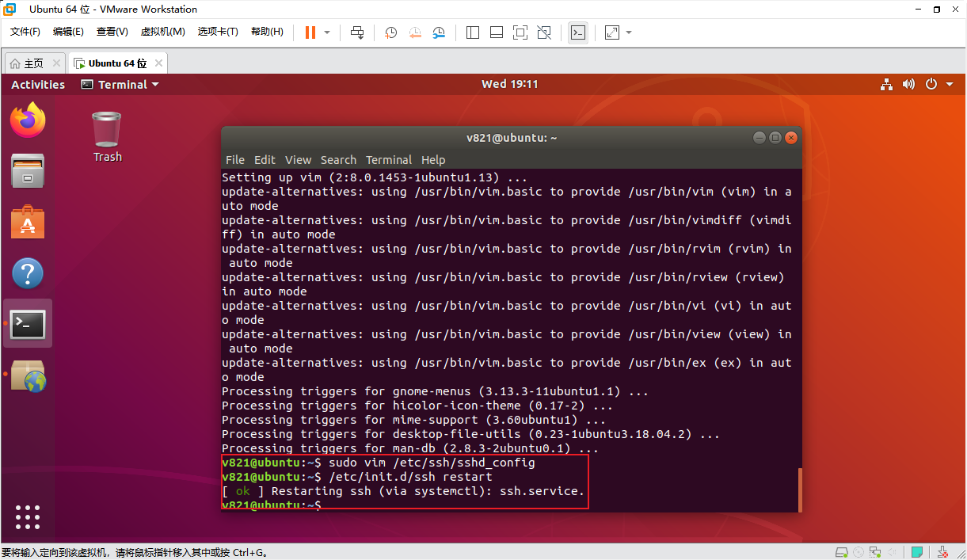967x560 pixels.
Task: Open the terminal Edit menu
Action: pos(265,160)
